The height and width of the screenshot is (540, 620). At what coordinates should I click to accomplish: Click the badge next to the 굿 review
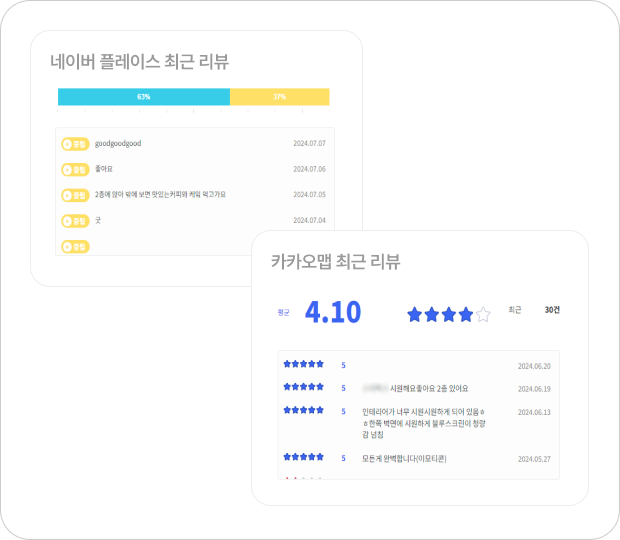[75, 220]
